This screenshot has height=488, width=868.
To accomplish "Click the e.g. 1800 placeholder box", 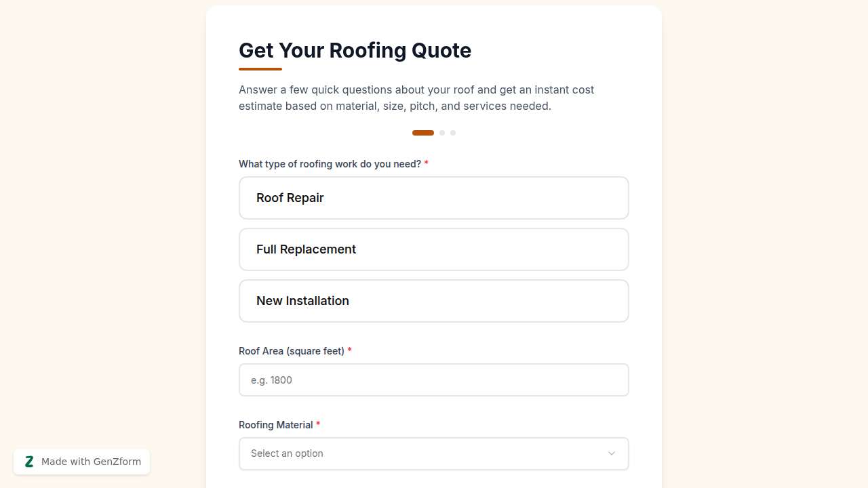I will 433,380.
